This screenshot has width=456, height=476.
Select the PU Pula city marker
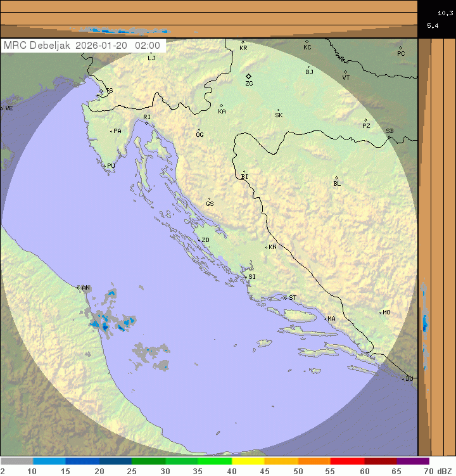point(104,166)
